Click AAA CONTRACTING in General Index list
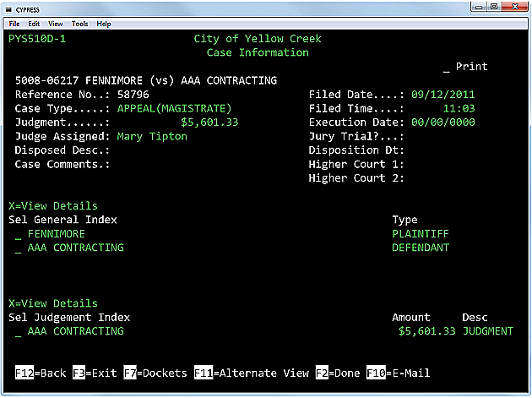 point(76,248)
